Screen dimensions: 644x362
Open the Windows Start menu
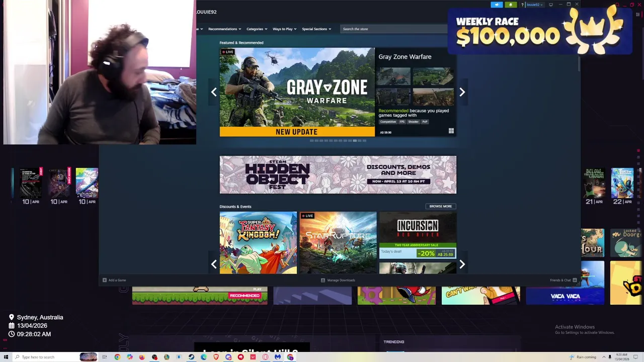pos(6,357)
